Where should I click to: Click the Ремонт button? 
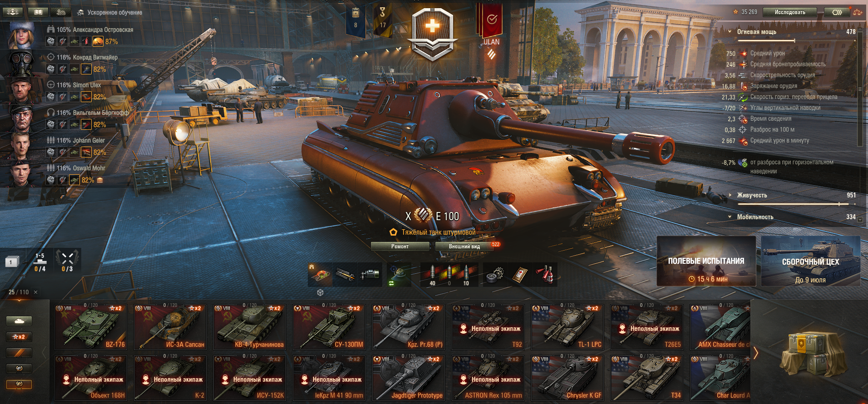[x=400, y=246]
